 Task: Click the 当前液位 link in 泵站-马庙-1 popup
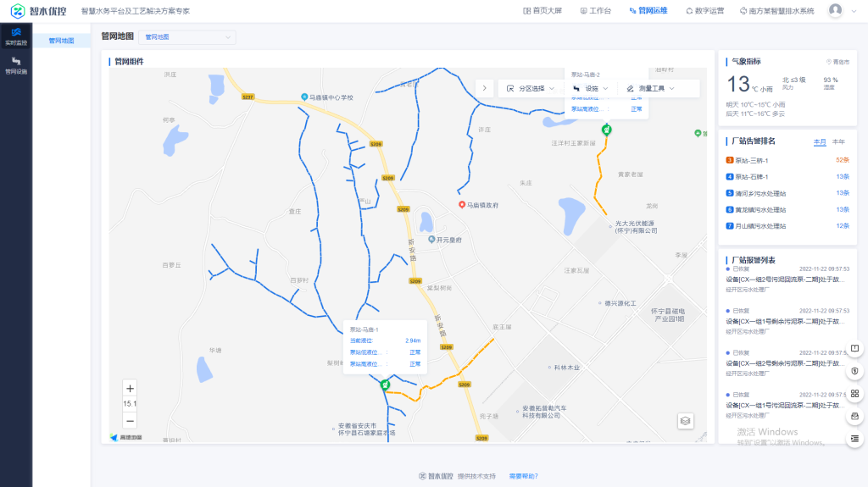[361, 340]
